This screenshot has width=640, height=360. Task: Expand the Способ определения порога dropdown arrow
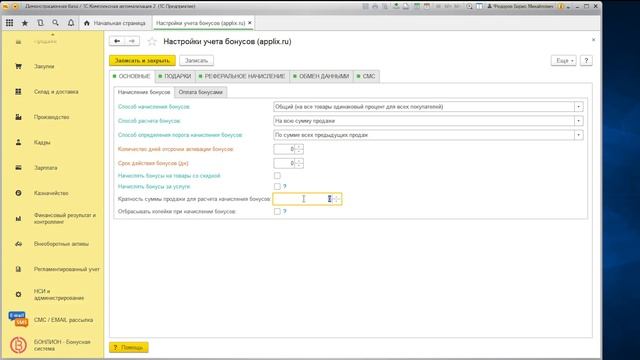point(578,135)
